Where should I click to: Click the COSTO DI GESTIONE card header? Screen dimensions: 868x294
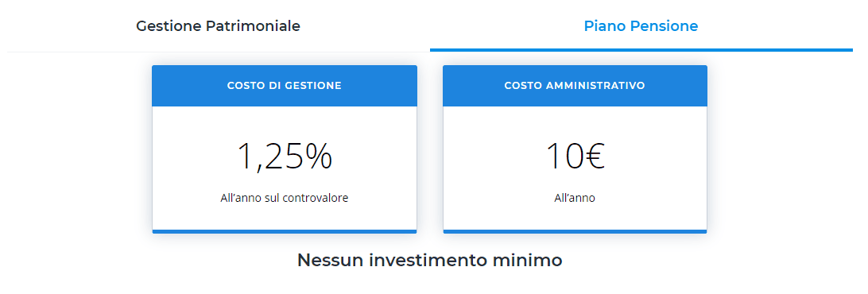(285, 86)
